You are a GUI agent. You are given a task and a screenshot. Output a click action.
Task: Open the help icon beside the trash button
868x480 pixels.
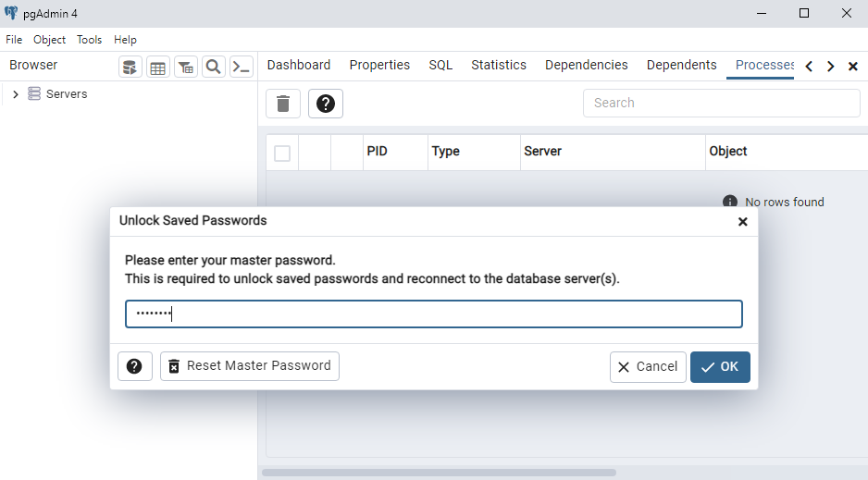click(325, 104)
